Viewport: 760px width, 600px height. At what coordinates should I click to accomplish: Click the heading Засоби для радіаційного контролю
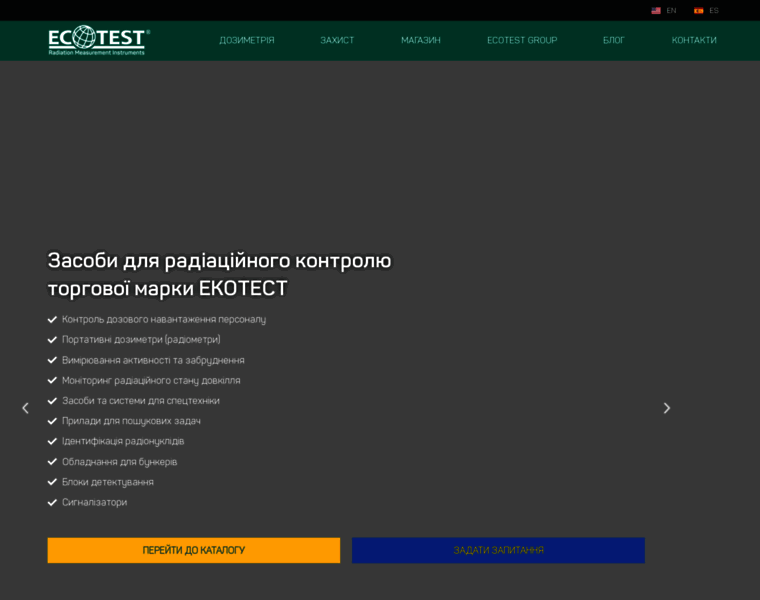[220, 261]
